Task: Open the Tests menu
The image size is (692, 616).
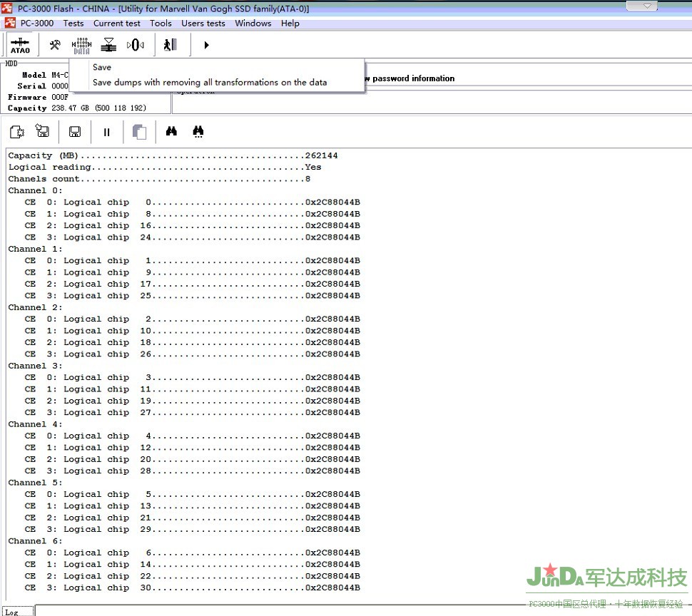Action: (x=73, y=23)
